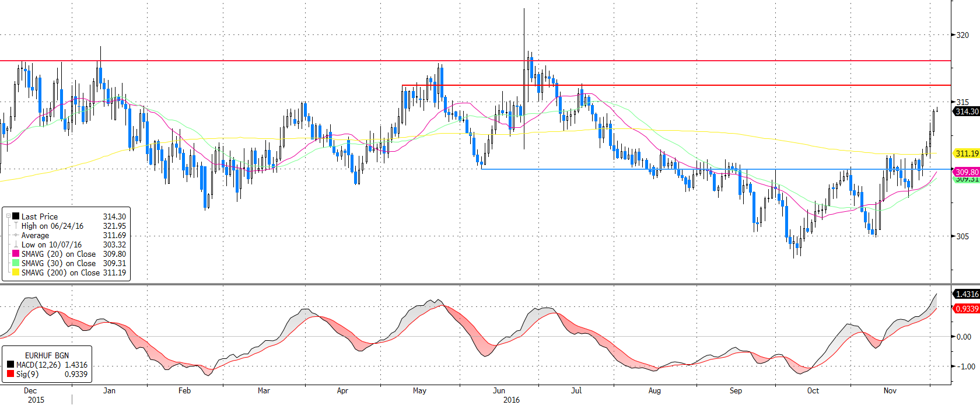980x405 pixels.
Task: Click the EURHUF BGN title in MACD legend
Action: pyautogui.click(x=47, y=355)
